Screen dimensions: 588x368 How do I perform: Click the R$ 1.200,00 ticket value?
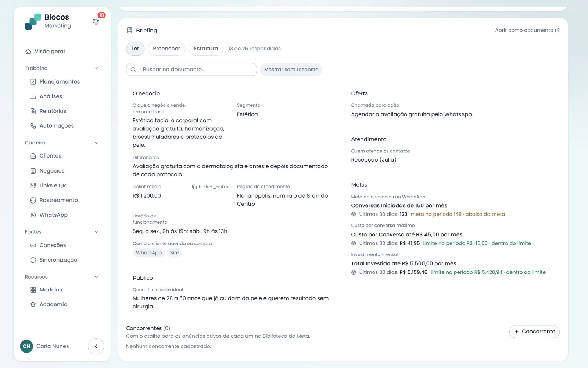(147, 196)
